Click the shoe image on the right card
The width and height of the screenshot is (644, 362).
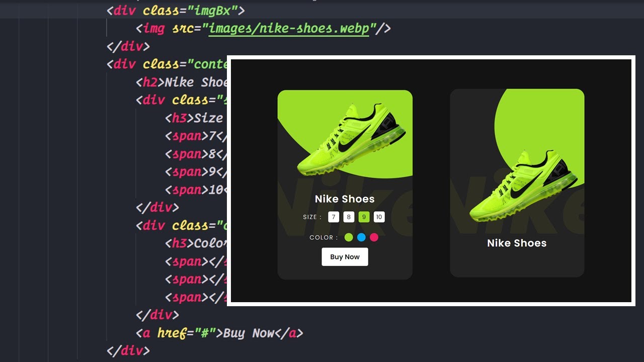[x=524, y=186]
